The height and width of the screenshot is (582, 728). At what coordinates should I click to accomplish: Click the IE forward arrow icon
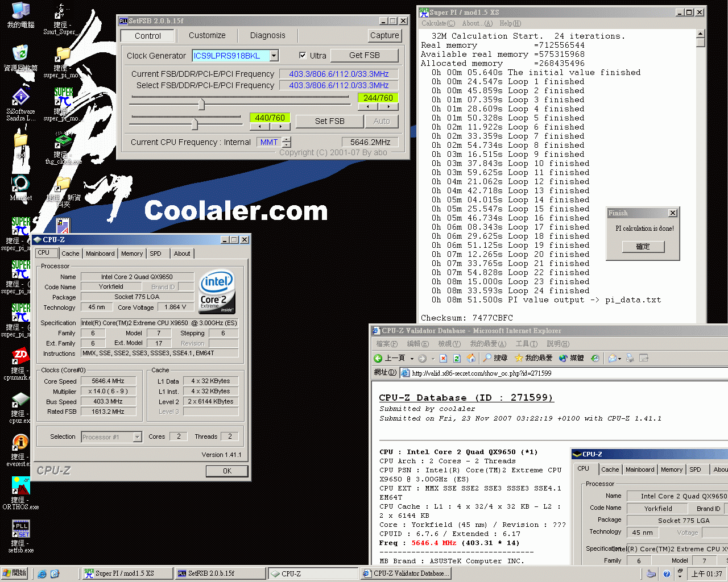(x=422, y=358)
